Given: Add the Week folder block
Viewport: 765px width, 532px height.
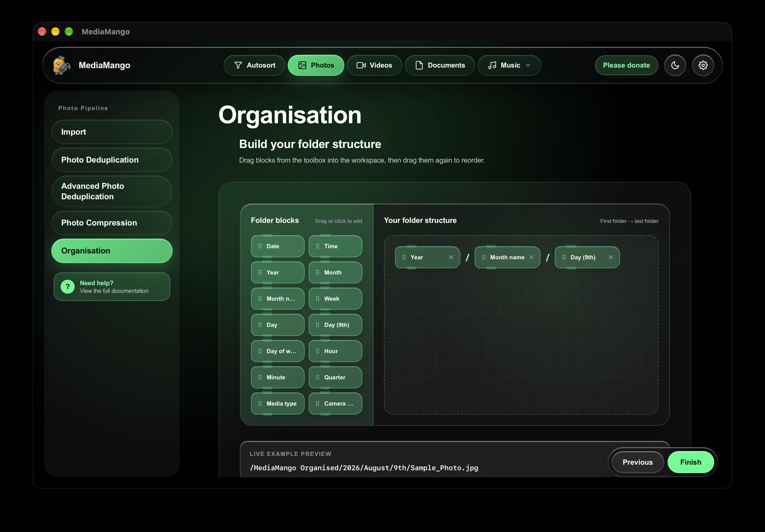Looking at the screenshot, I should [335, 299].
